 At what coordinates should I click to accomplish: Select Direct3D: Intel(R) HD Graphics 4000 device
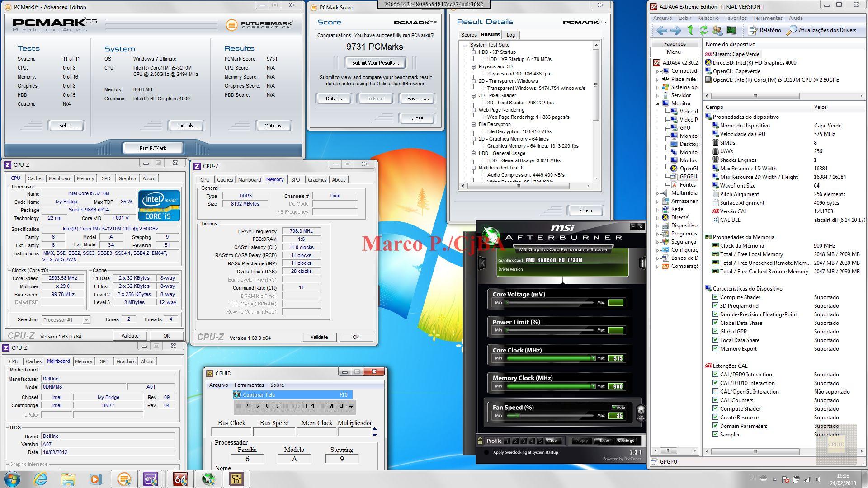coord(751,63)
